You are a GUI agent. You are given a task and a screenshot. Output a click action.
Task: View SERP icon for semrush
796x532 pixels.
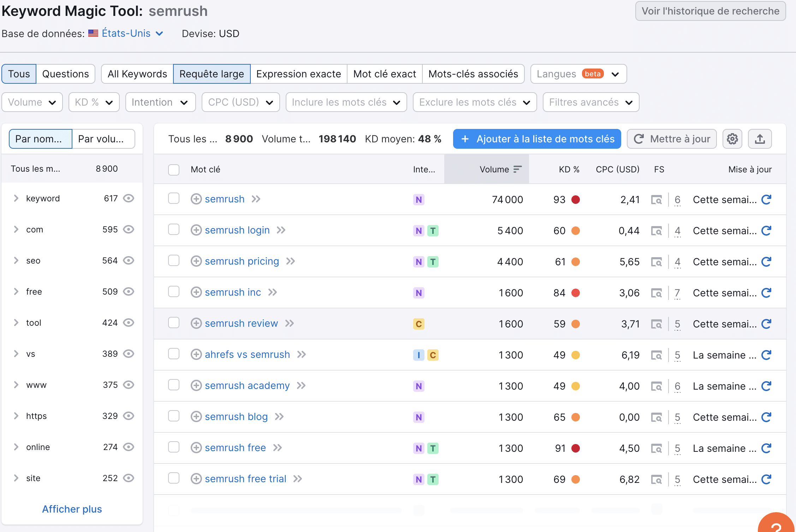point(657,200)
